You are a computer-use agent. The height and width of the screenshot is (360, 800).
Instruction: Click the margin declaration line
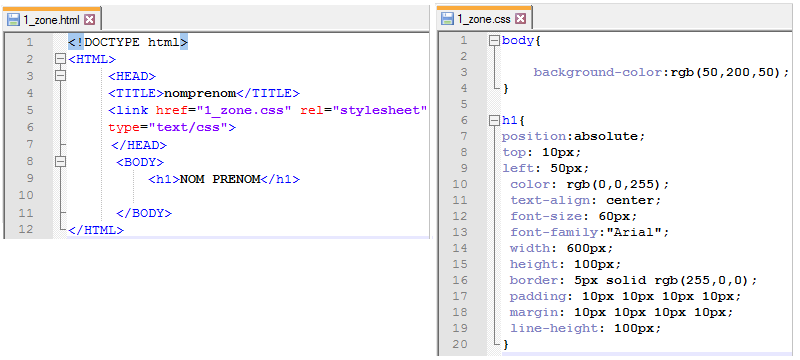621,312
